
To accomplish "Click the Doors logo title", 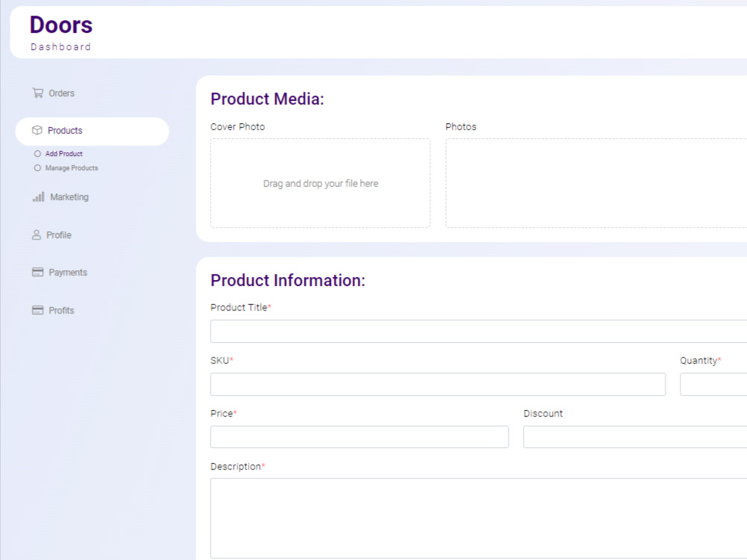I will point(61,25).
